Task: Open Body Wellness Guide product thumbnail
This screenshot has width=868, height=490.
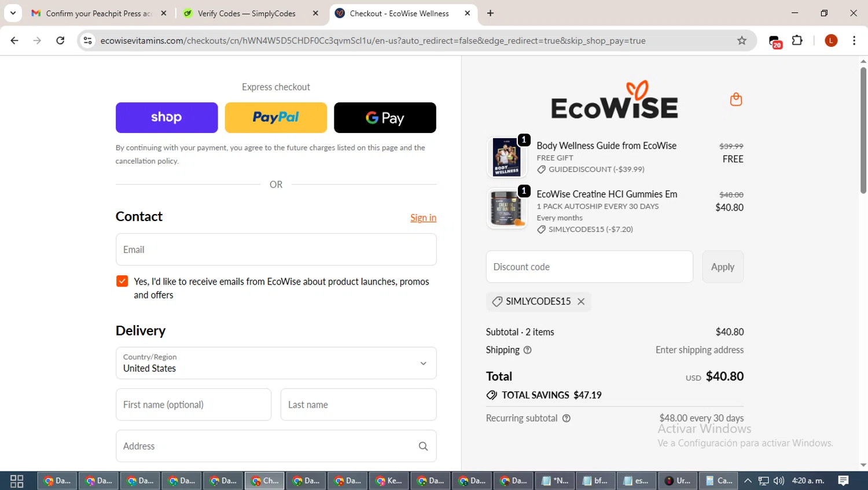Action: coord(506,157)
